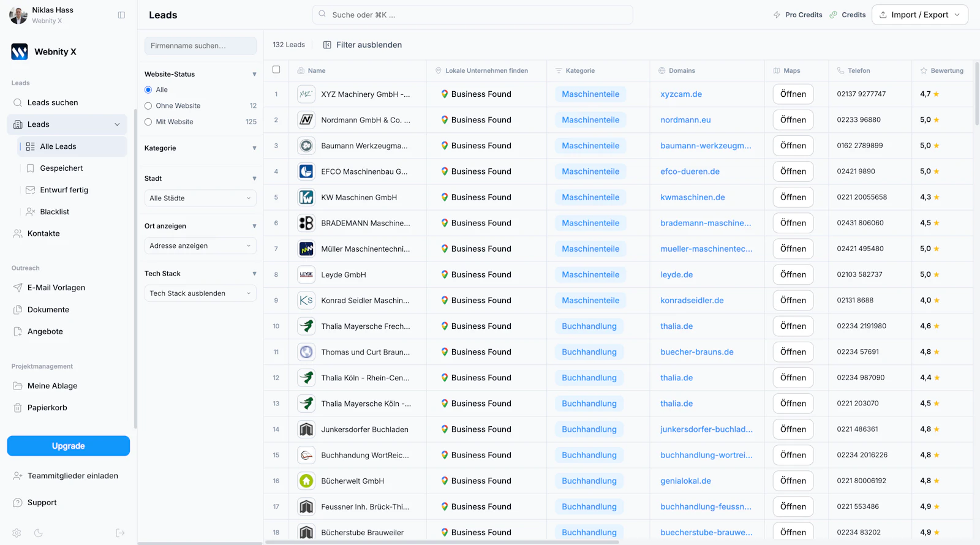
Task: Click the map icon in the Maps header
Action: coord(777,71)
